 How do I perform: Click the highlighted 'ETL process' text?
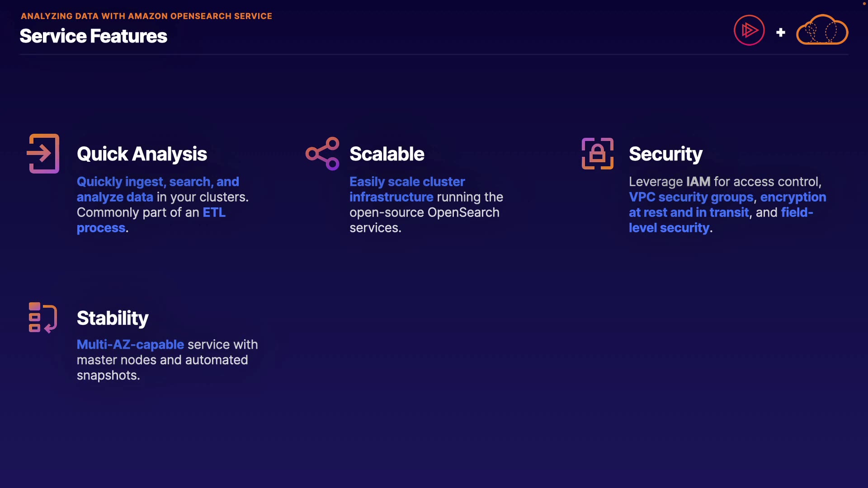tap(214, 212)
